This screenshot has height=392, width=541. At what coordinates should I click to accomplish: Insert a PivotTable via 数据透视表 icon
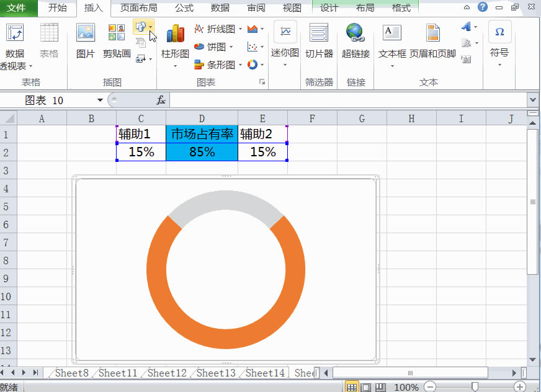click(x=15, y=33)
